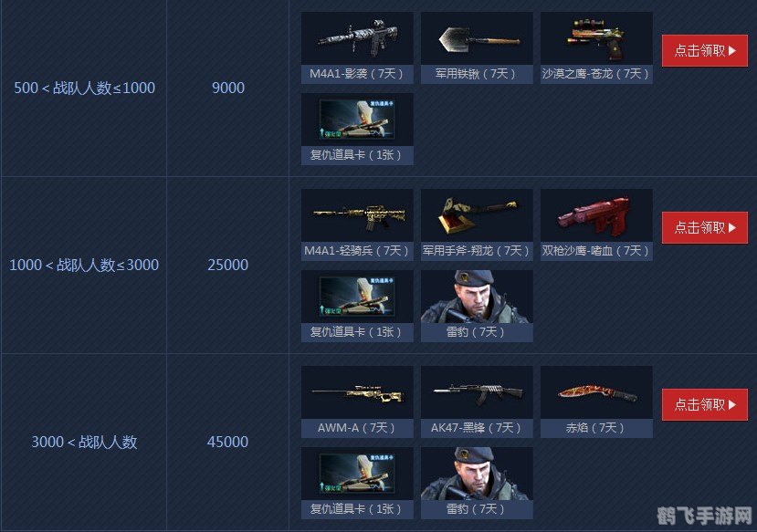Image resolution: width=757 pixels, height=532 pixels.
Task: Select the red 双枪沙鹰-嗜血 pistol icon
Action: pyautogui.click(x=596, y=215)
